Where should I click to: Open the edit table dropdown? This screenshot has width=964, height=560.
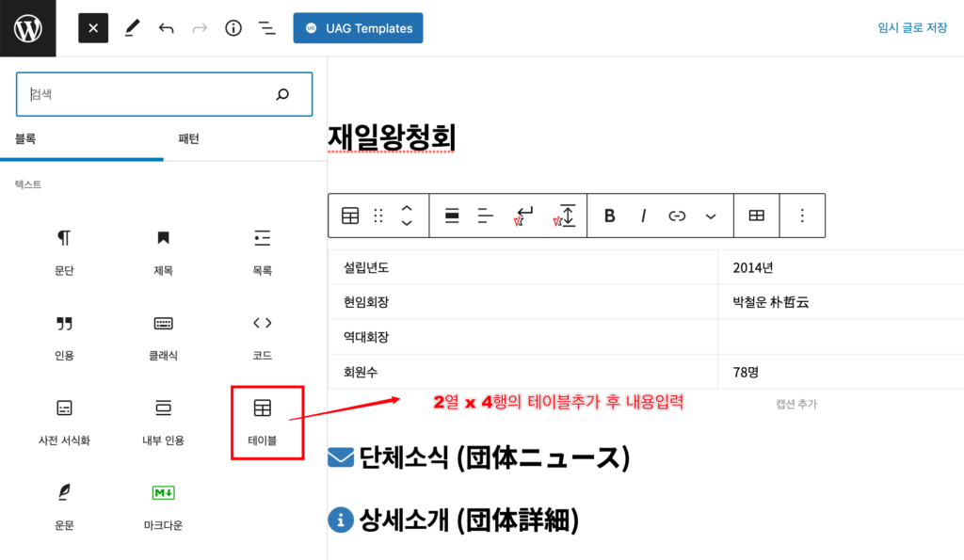tap(756, 216)
